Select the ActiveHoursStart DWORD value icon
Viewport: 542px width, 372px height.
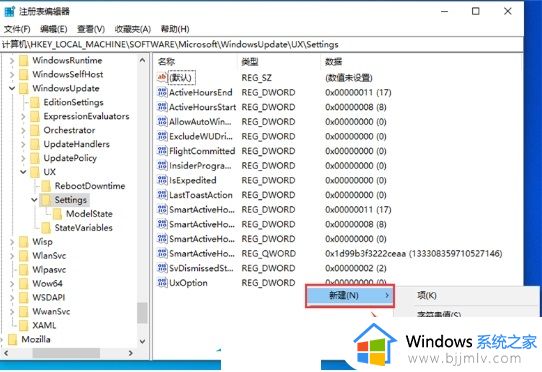pyautogui.click(x=162, y=107)
